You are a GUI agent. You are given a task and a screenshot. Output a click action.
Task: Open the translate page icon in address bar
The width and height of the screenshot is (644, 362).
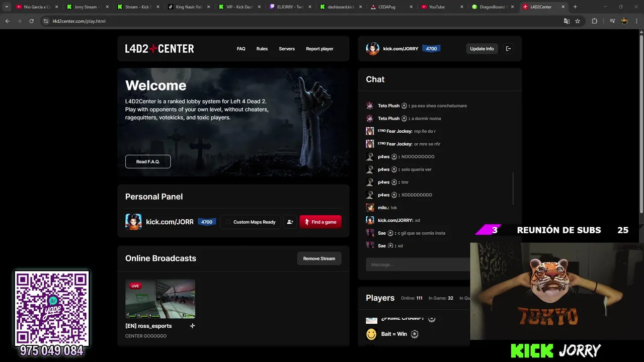(567, 21)
